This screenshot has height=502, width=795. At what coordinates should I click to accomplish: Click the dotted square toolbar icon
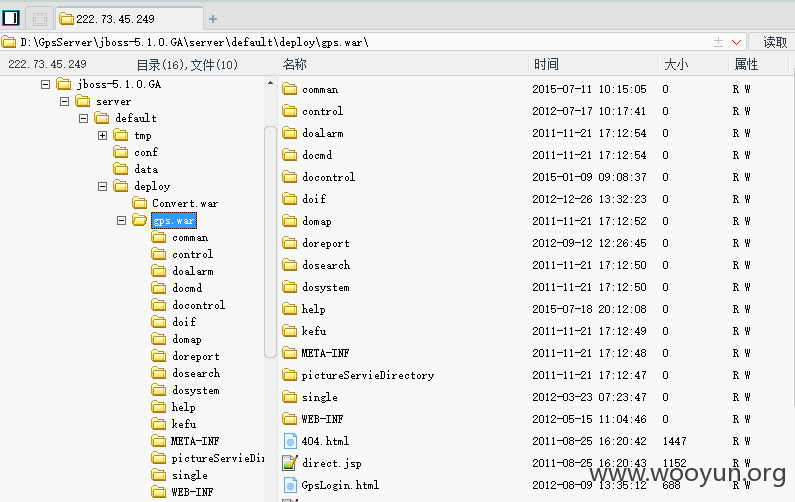pos(40,19)
